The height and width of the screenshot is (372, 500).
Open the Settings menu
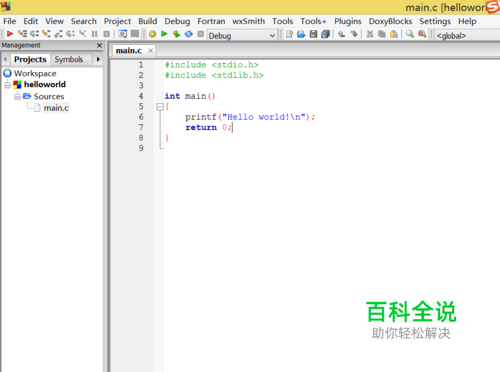(435, 21)
